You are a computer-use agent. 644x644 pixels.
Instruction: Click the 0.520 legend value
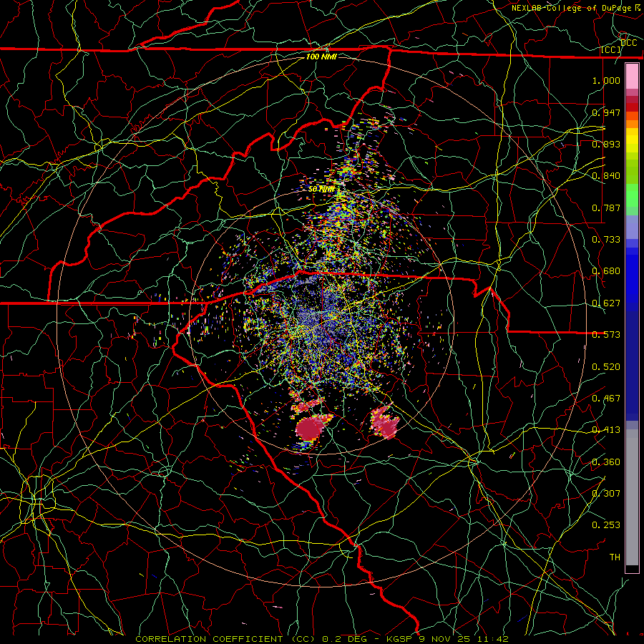click(x=606, y=367)
